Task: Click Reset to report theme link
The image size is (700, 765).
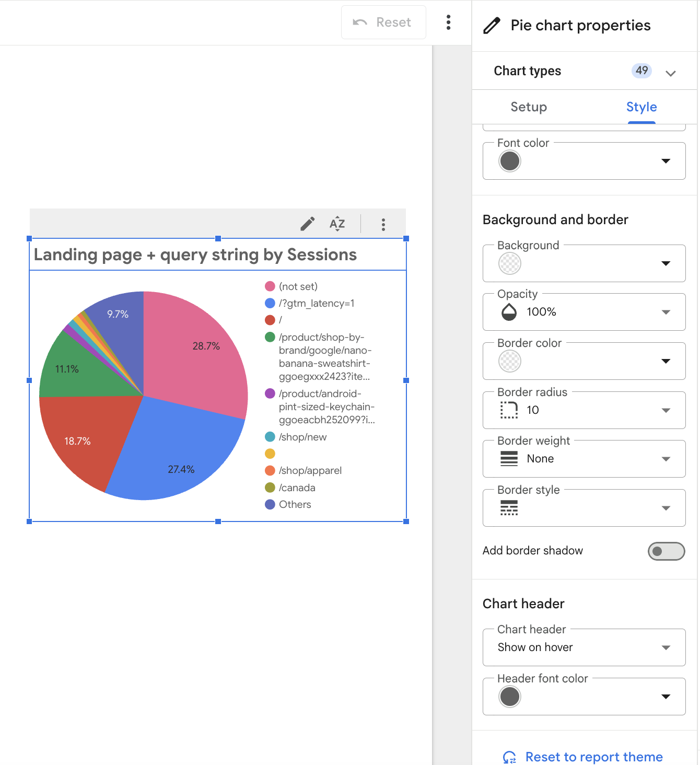Action: (594, 757)
